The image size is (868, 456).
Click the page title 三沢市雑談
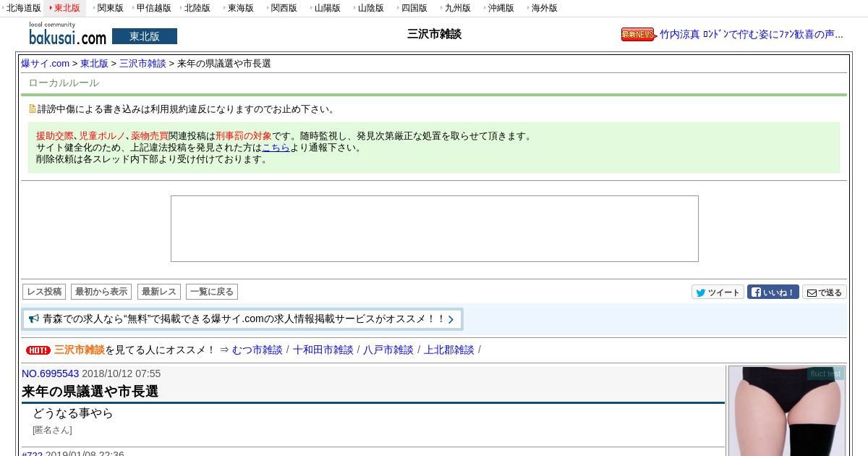[x=434, y=34]
